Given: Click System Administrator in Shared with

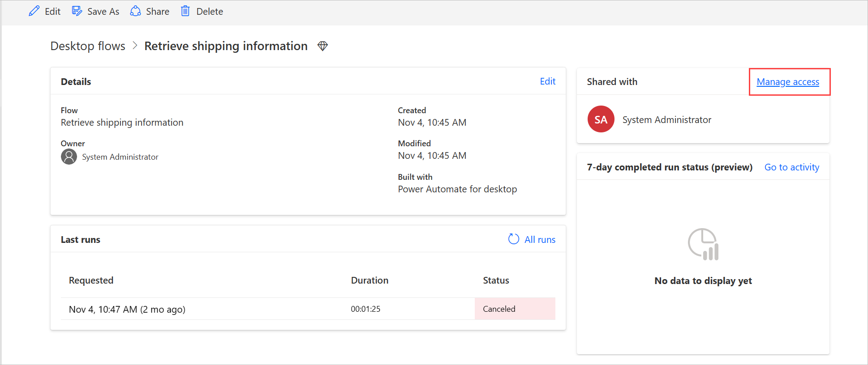Looking at the screenshot, I should [x=666, y=120].
